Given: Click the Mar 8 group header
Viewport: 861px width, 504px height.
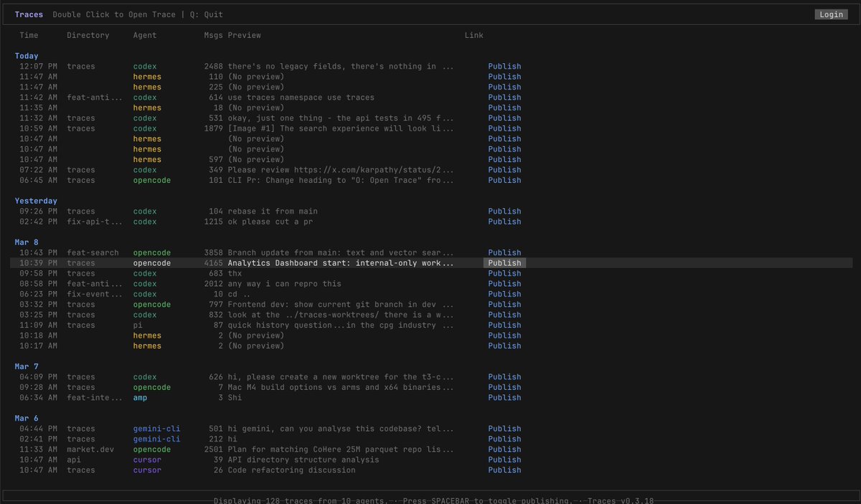Looking at the screenshot, I should pyautogui.click(x=27, y=242).
